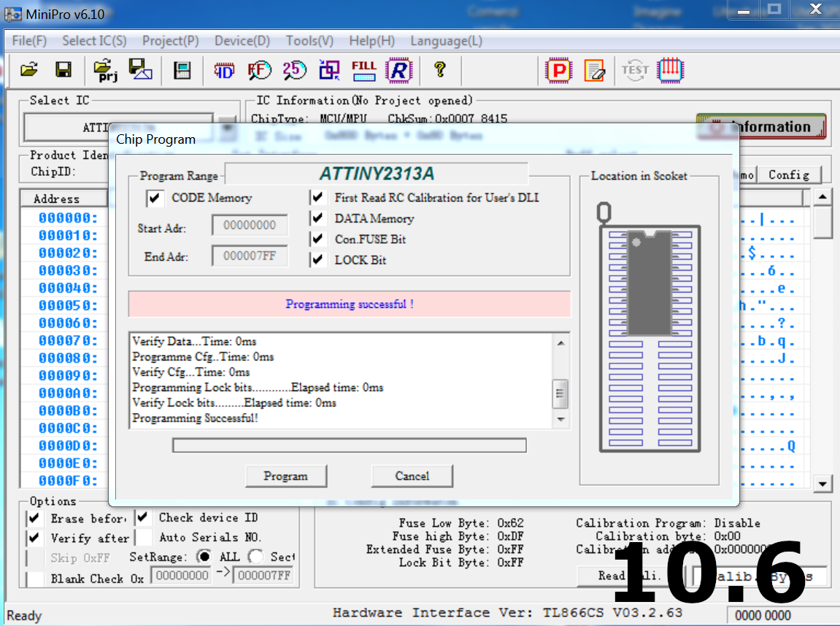
Task: Enable the Blank Check checkbox
Action: click(34, 579)
